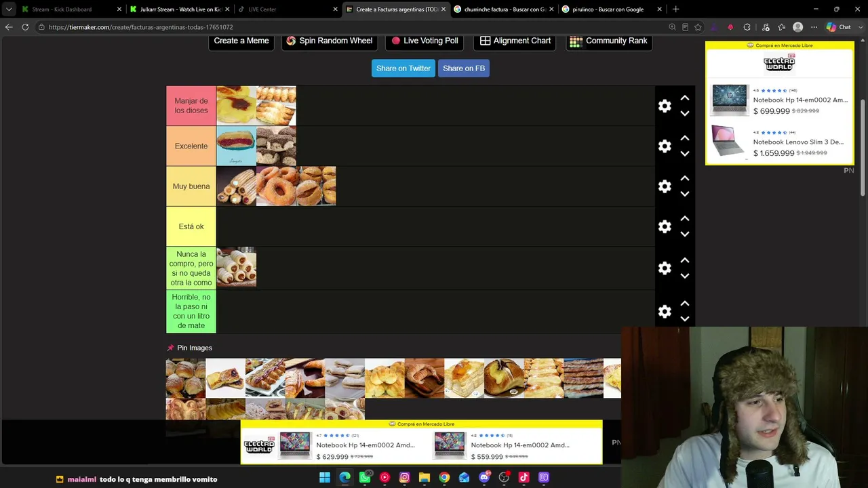Move the Nunca la compro row up

[685, 260]
